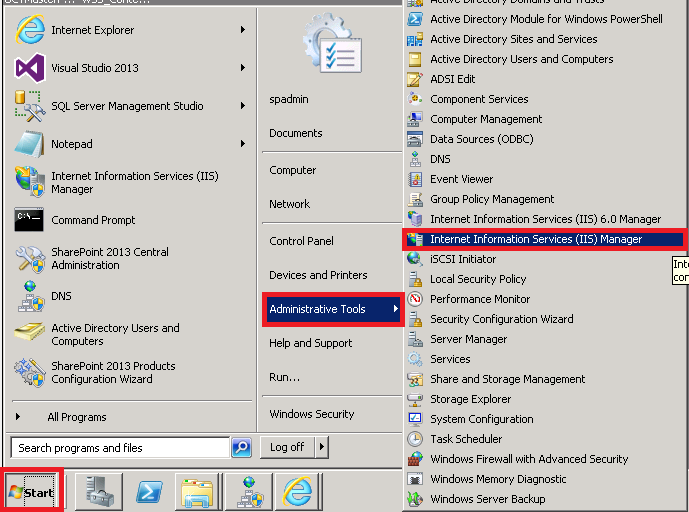Open Windows PowerShell from the taskbar

coord(149,491)
